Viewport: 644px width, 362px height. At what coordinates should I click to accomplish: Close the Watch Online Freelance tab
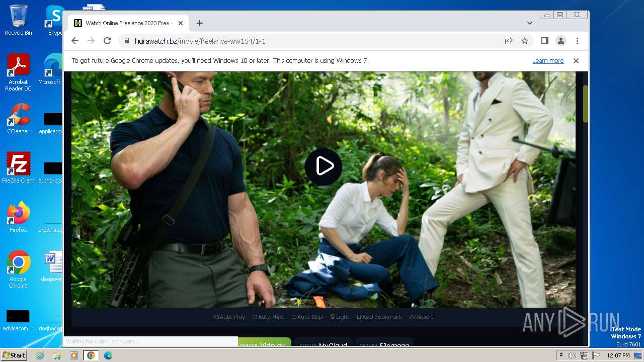click(181, 23)
